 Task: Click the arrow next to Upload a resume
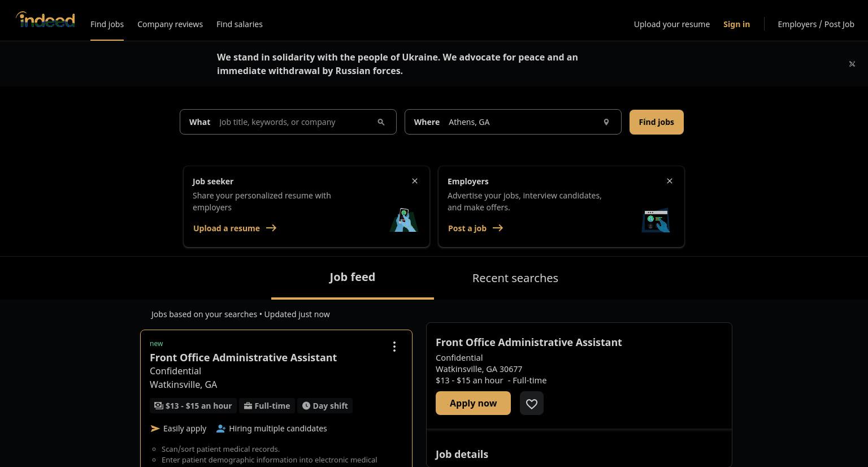pyautogui.click(x=271, y=228)
